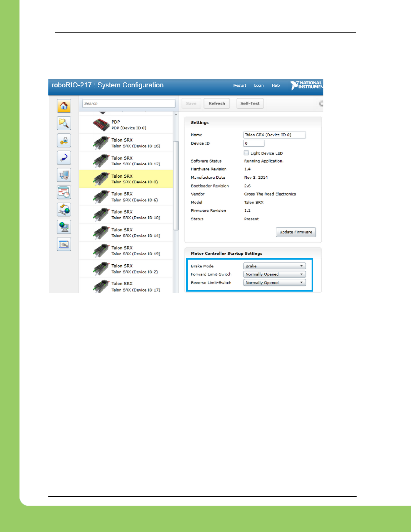
Task: Select Talon SRX (Device ID 2) row text
Action: click(x=135, y=272)
